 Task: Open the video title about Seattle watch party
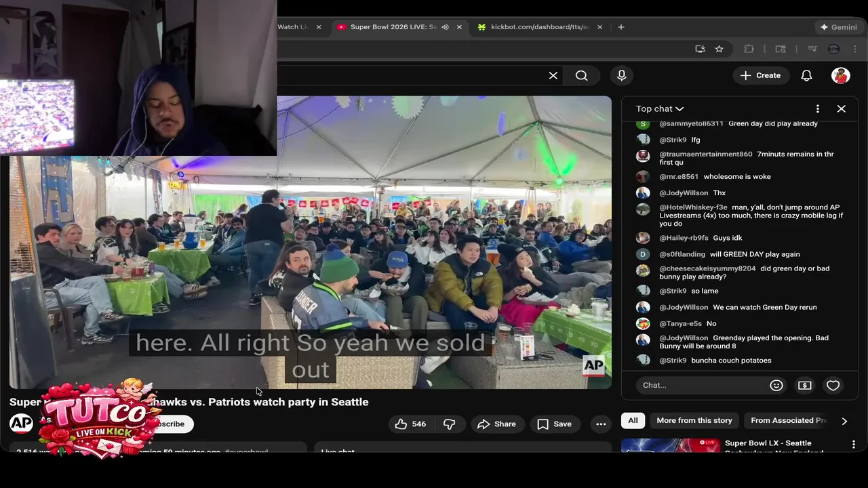tap(189, 402)
